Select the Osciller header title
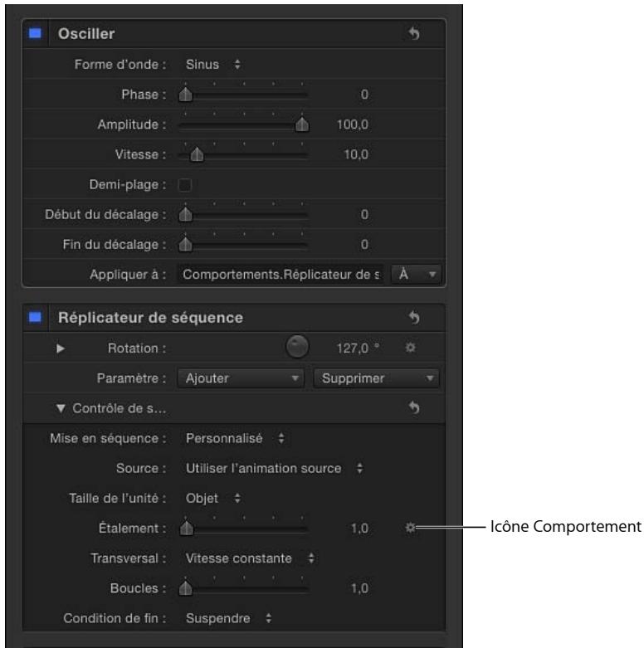 tap(86, 33)
